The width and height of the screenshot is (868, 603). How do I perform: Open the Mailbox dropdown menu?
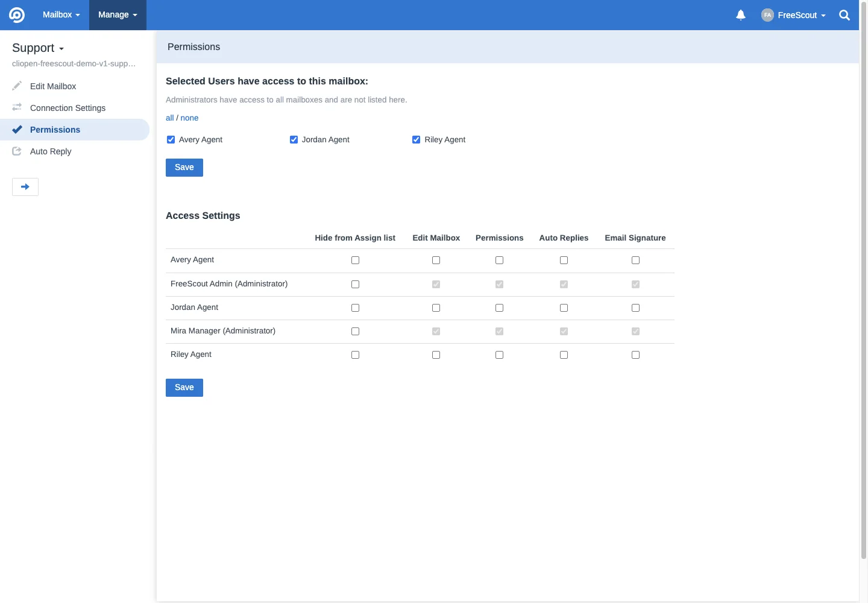tap(61, 15)
